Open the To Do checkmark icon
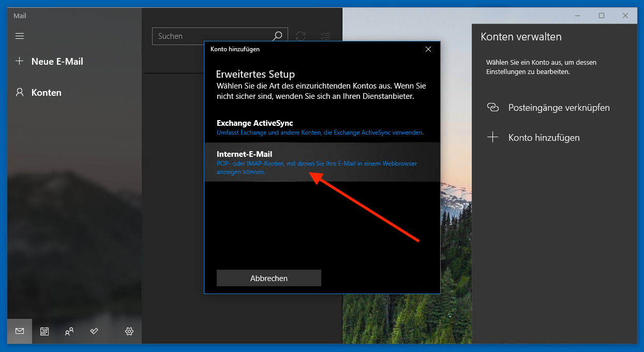Image resolution: width=644 pixels, height=352 pixels. coord(94,331)
